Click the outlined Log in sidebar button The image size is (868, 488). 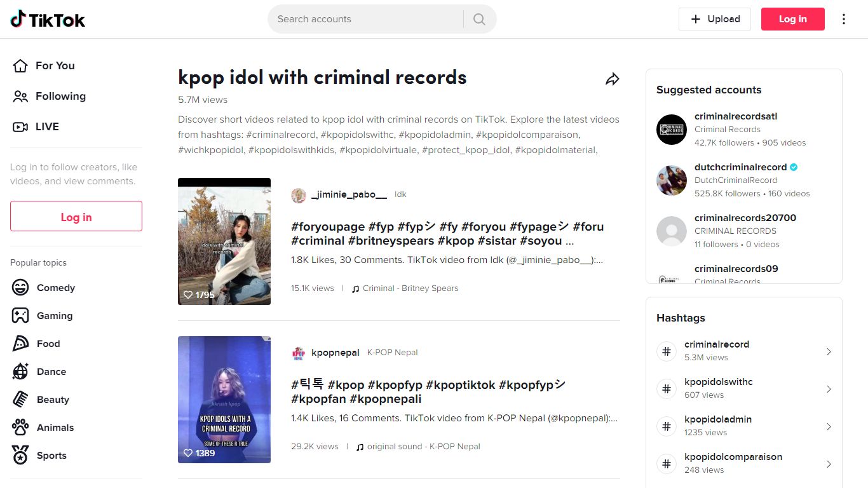click(x=76, y=216)
